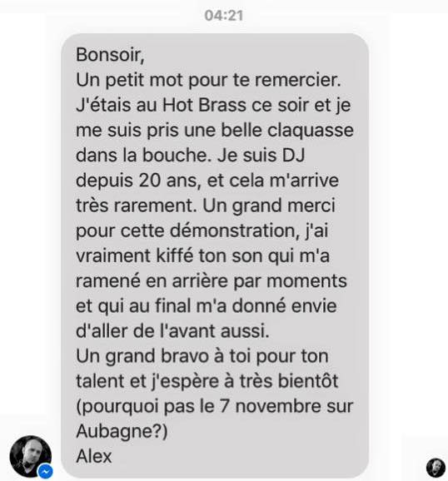Click the small seen-receipt avatar

(x=436, y=468)
